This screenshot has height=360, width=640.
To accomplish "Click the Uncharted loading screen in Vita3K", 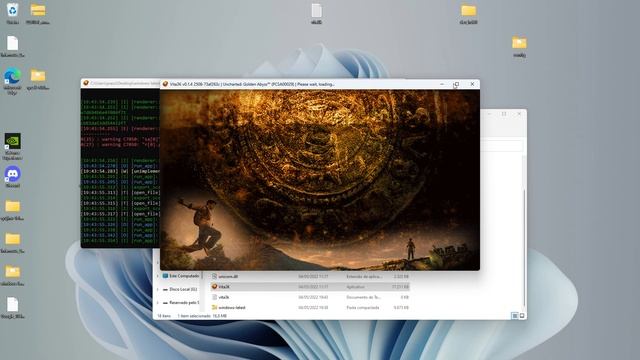I will coord(320,180).
